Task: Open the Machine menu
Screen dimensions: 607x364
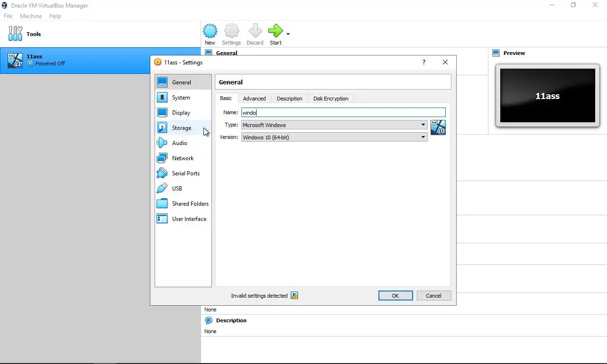Action: [x=31, y=16]
